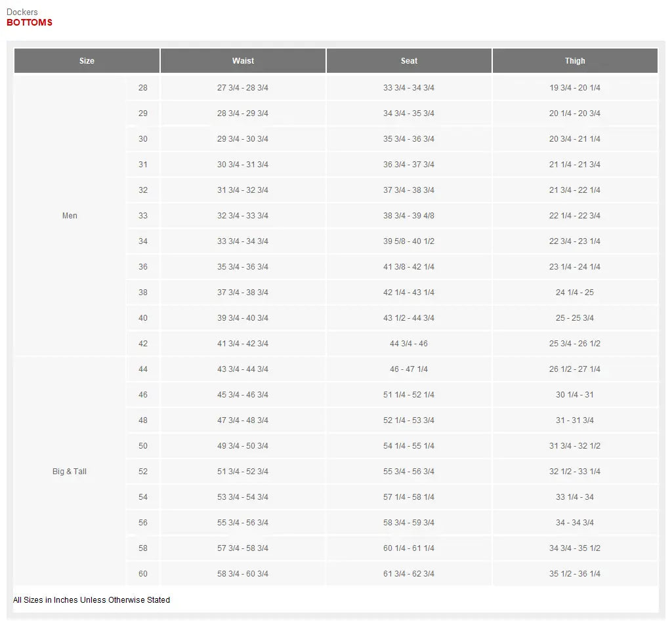Image resolution: width=672 pixels, height=629 pixels.
Task: Click thigh value 31 - 31 3/4
Action: point(575,420)
